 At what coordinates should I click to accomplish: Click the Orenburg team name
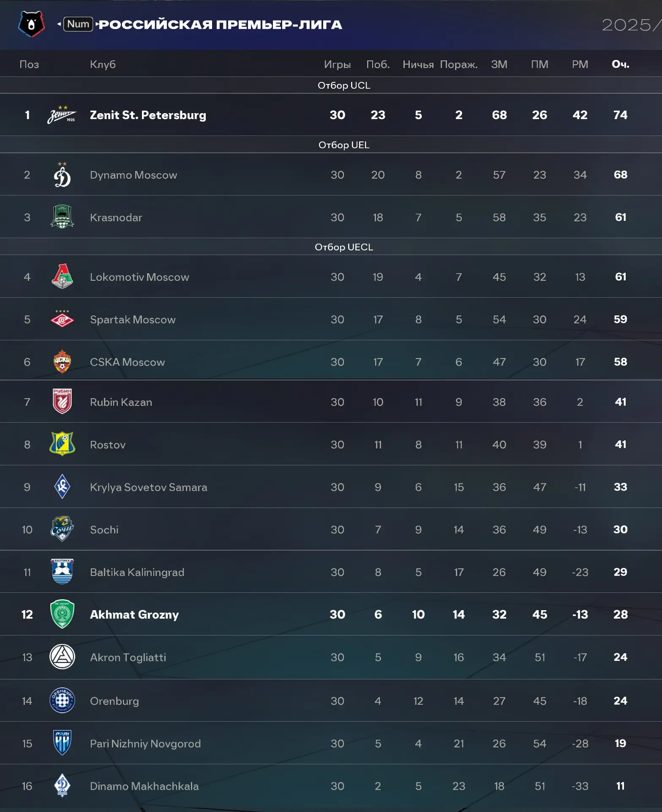[114, 701]
